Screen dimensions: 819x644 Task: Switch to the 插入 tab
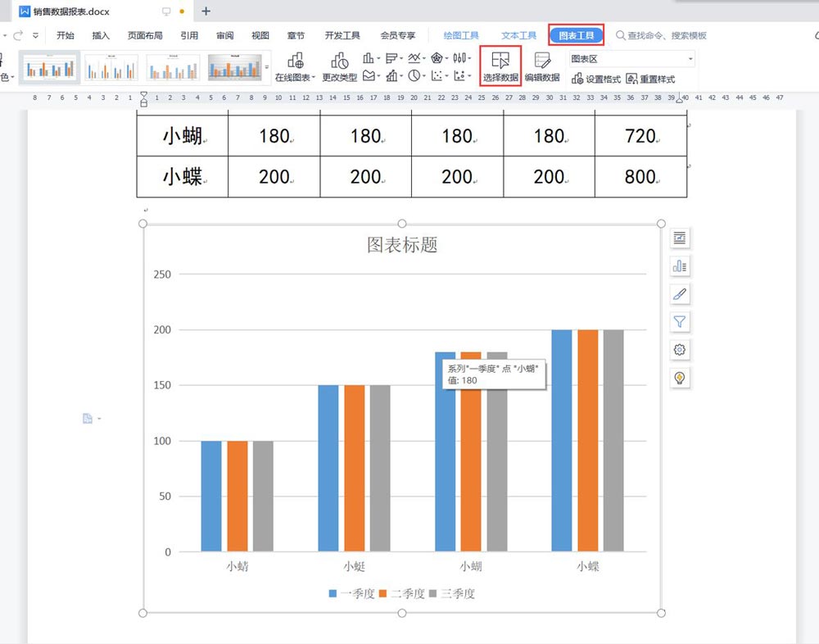point(101,35)
